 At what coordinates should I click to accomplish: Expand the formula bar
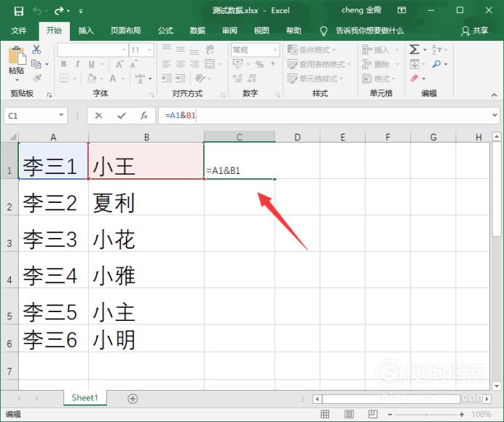point(495,115)
